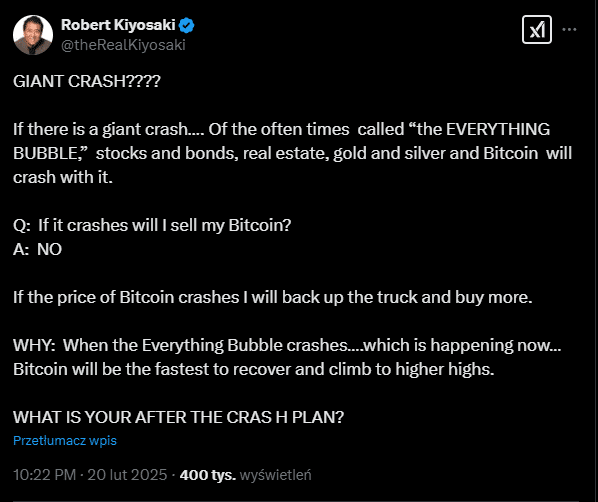Click the "Bitcoin will be the fastest to recover" line

click(254, 369)
